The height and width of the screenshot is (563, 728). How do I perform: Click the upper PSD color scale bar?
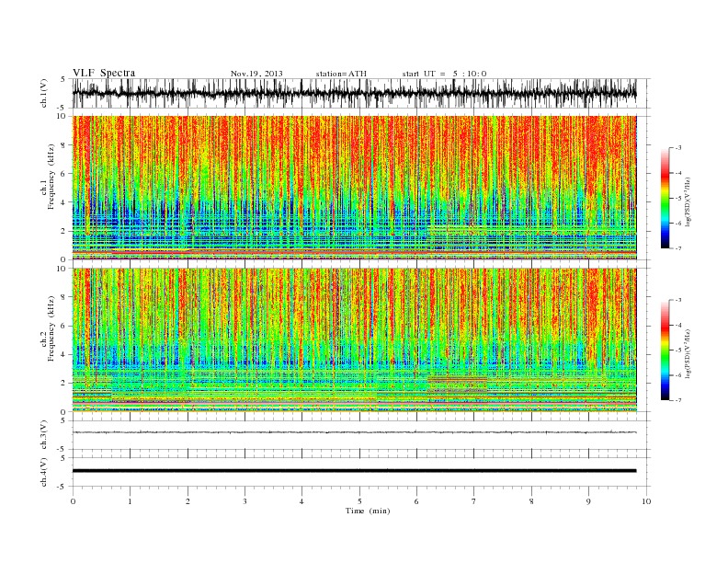(x=665, y=198)
